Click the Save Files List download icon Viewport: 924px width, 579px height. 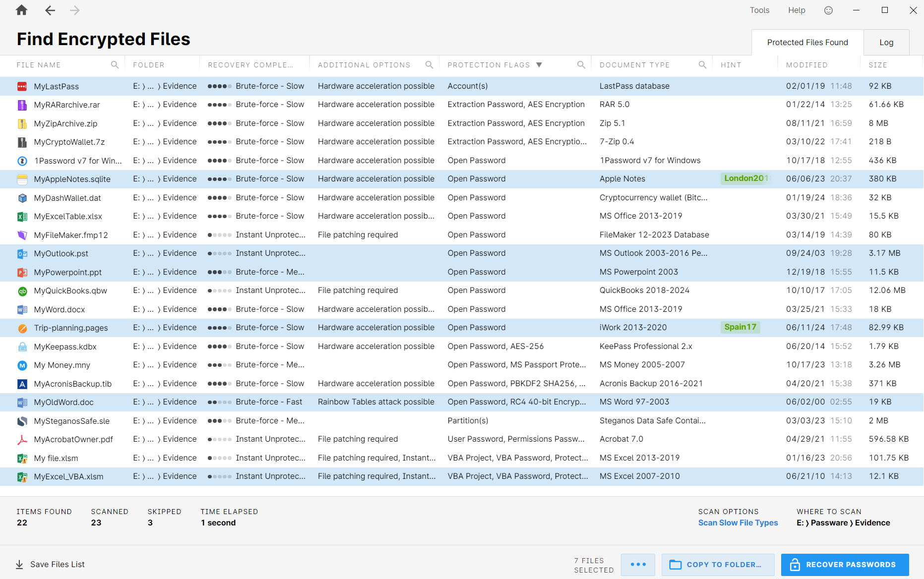(19, 564)
